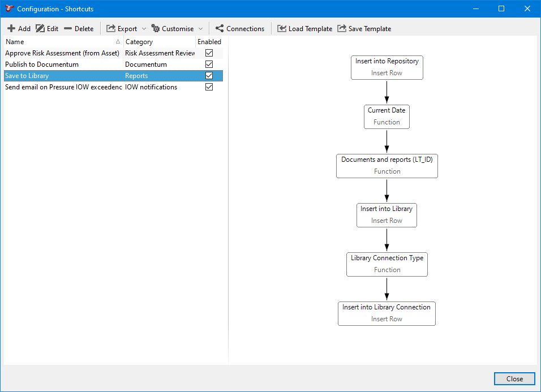This screenshot has height=392, width=541.
Task: Toggle Enabled checkbox for Send email row
Action: 209,87
